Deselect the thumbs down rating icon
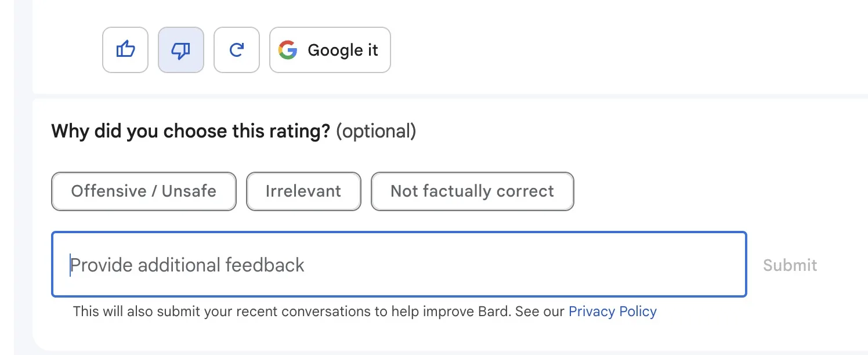Image resolution: width=868 pixels, height=355 pixels. (181, 50)
